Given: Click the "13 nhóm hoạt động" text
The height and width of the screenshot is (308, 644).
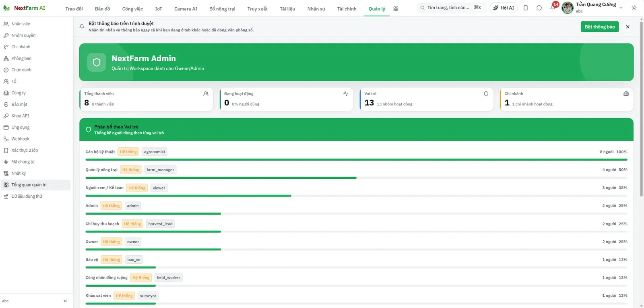Looking at the screenshot, I should [x=394, y=104].
